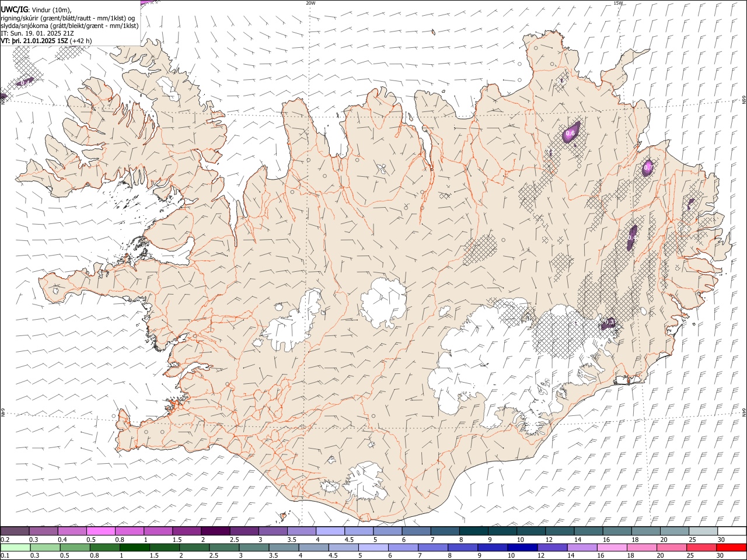Image resolution: width=747 pixels, height=560 pixels.
Task: Select the 'Vindur (10m),' header text
Action: (x=53, y=9)
